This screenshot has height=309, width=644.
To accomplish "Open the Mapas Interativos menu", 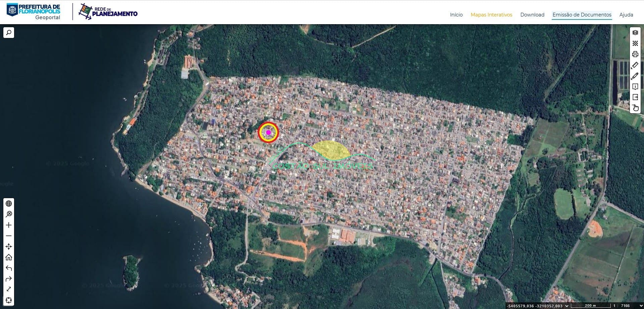I will click(x=491, y=15).
